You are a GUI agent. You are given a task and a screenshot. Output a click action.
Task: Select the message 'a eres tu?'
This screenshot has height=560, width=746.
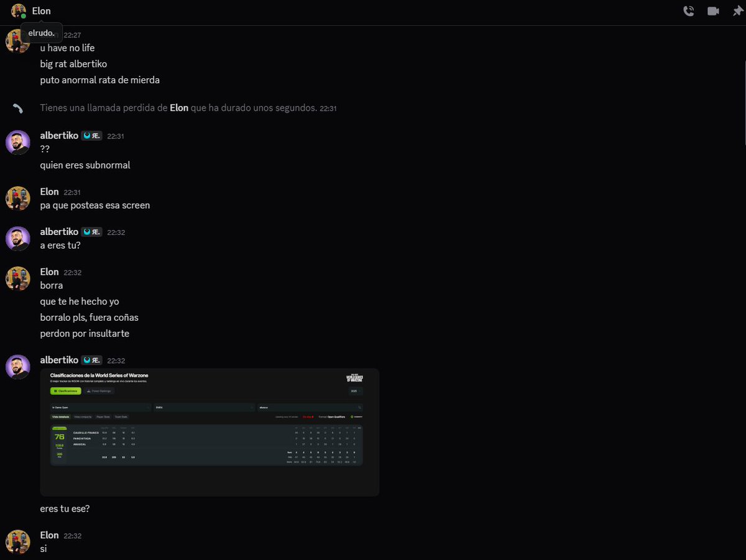[x=60, y=246]
